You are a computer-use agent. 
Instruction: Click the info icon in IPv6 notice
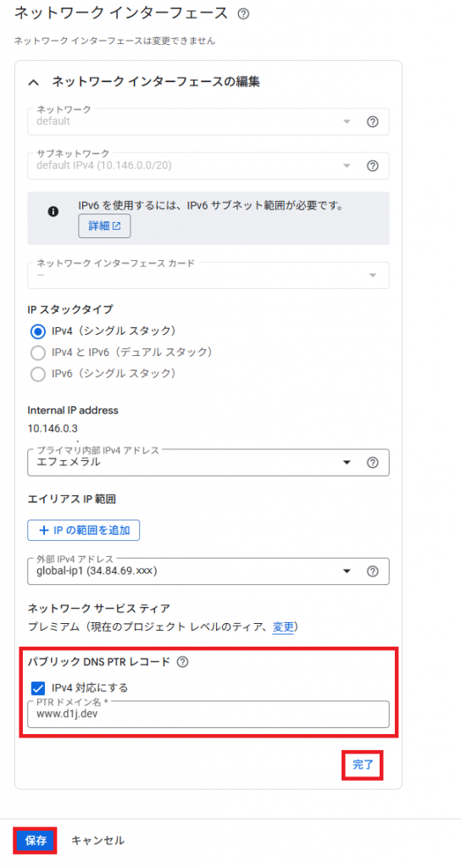pyautogui.click(x=53, y=211)
